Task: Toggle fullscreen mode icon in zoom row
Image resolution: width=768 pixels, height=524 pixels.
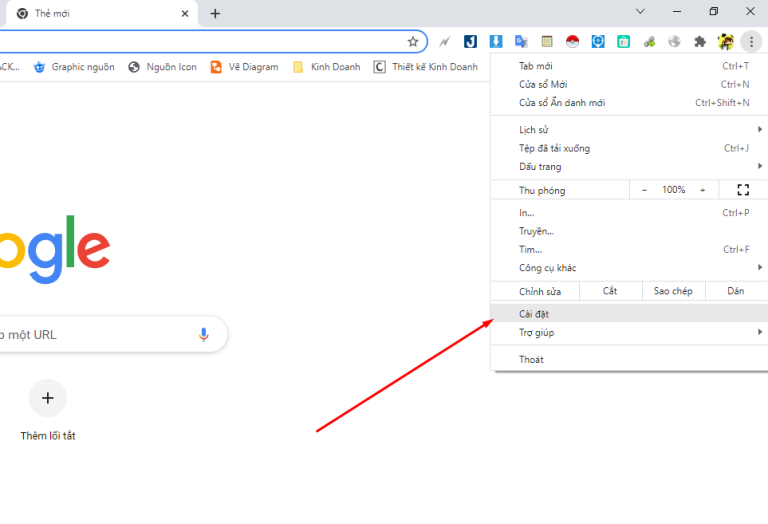Action: coord(743,190)
